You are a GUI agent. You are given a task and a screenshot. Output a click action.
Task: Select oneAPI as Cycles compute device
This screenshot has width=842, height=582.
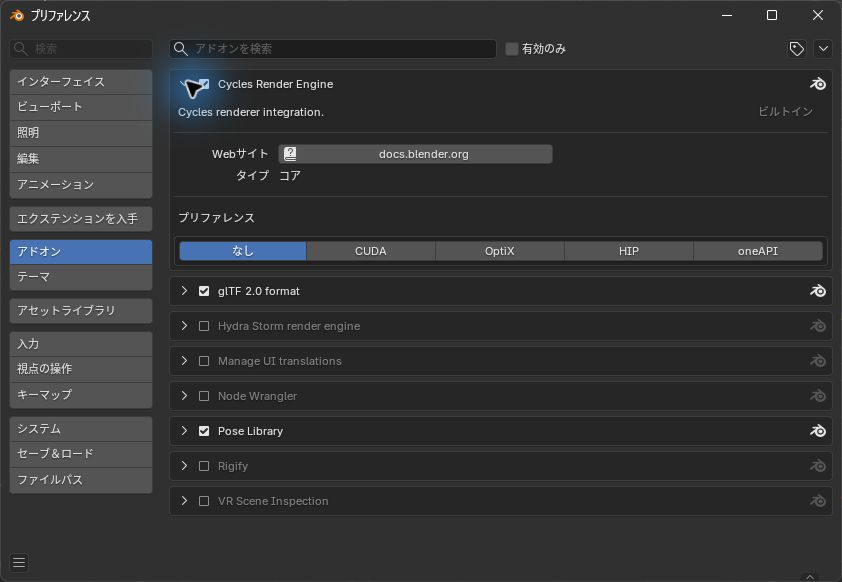(x=758, y=251)
